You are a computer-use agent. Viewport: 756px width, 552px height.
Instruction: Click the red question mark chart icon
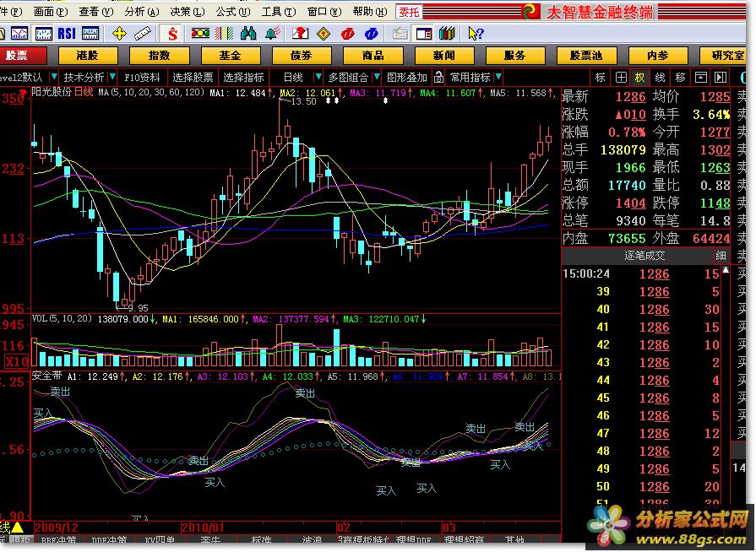pos(300,33)
